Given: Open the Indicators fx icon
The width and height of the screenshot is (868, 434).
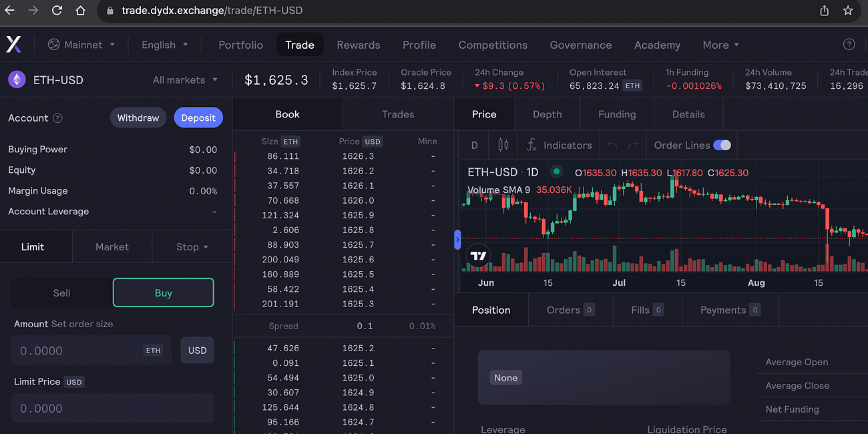Looking at the screenshot, I should click(532, 145).
